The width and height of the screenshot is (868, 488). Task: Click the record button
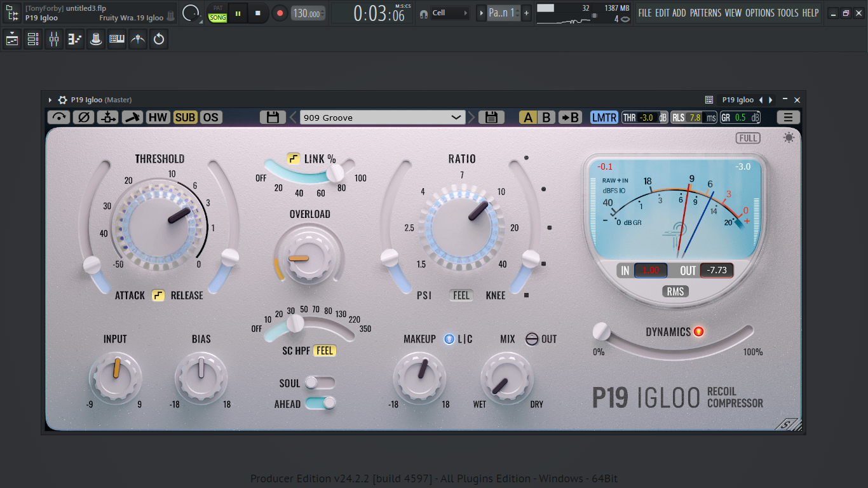pos(280,13)
